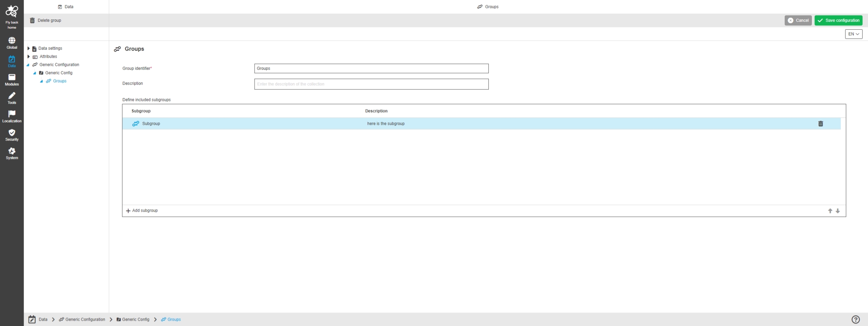Open Security shield icon
868x326 pixels.
coord(12,132)
